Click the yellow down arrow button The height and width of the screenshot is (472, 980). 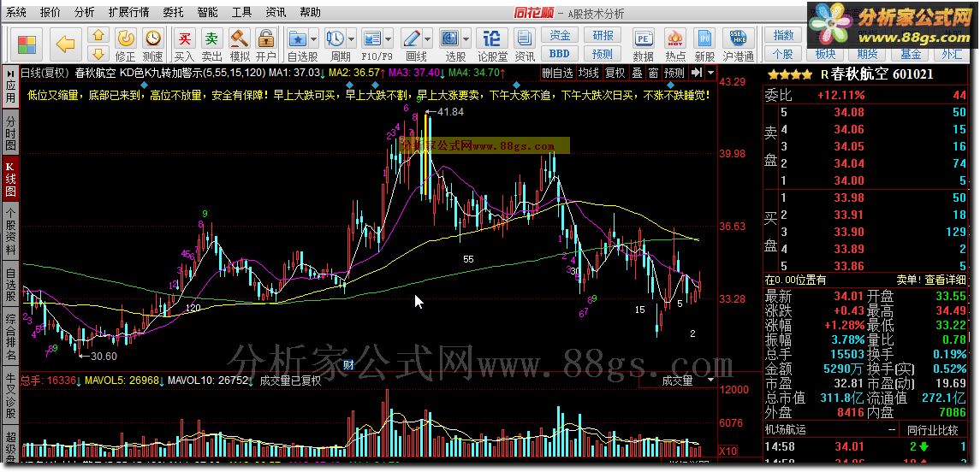[x=100, y=52]
